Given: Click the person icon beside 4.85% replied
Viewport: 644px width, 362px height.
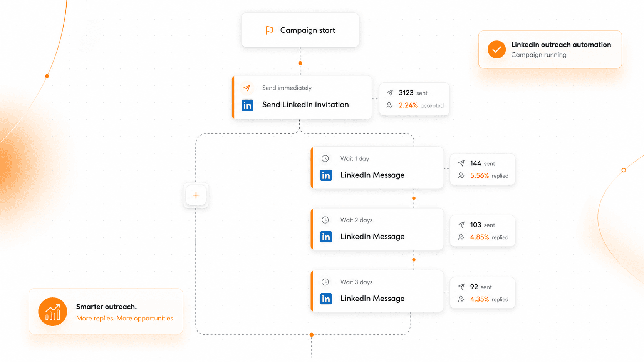Looking at the screenshot, I should [x=461, y=237].
